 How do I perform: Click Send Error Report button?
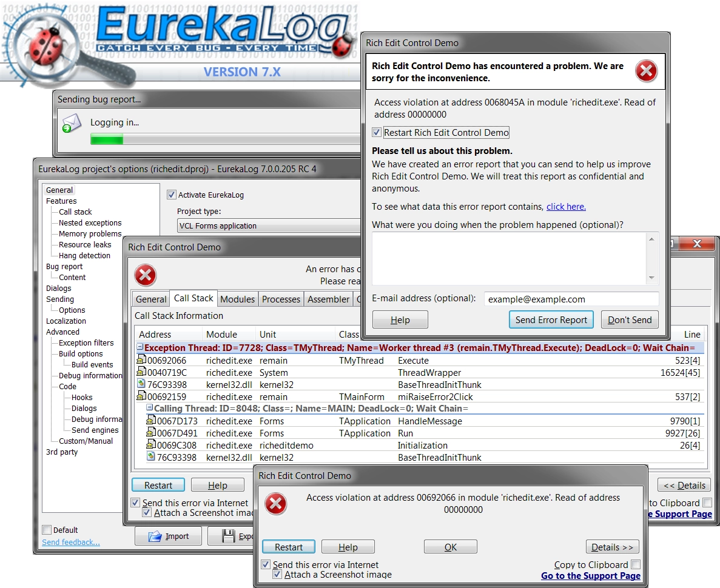coord(551,320)
